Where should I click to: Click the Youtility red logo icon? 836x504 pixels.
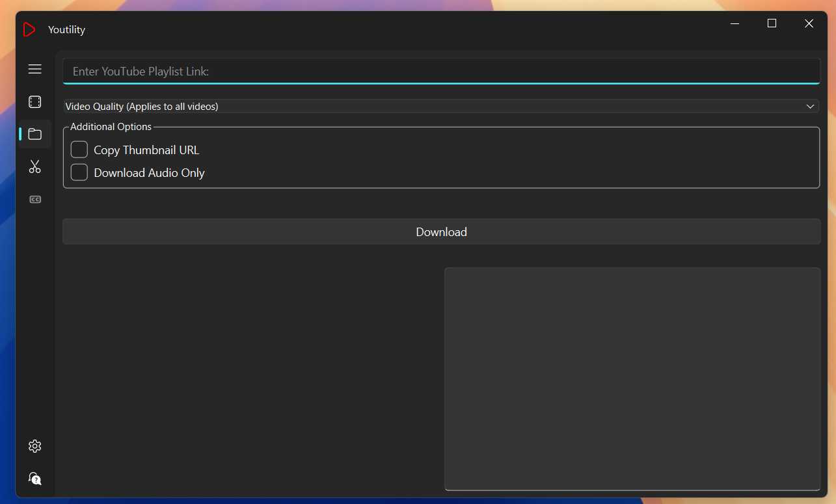coord(29,29)
